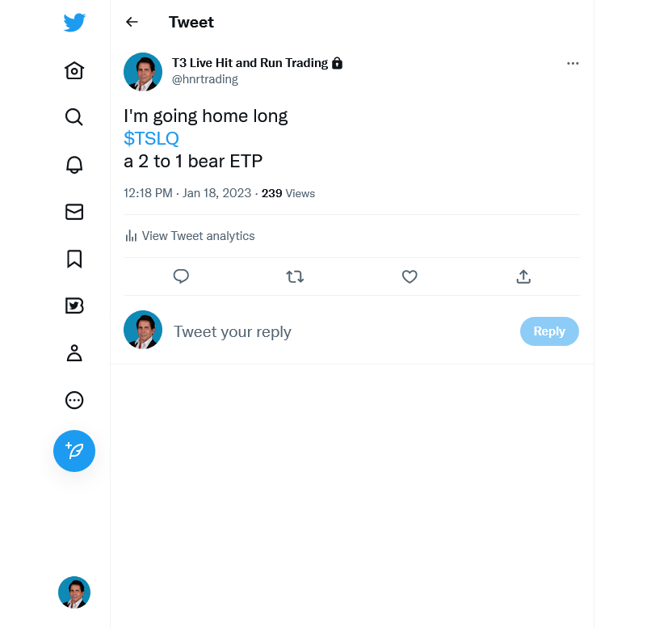Click the reply speech bubble icon
672x628 pixels.
click(x=181, y=276)
